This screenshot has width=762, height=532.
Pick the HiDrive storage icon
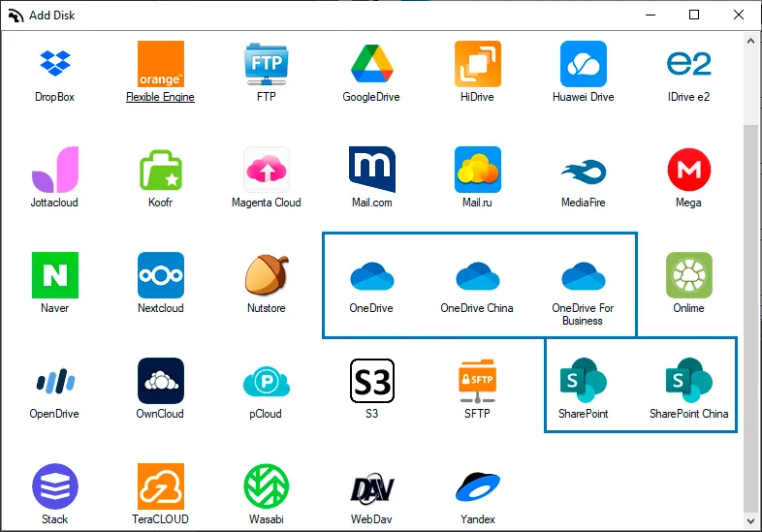click(x=477, y=64)
